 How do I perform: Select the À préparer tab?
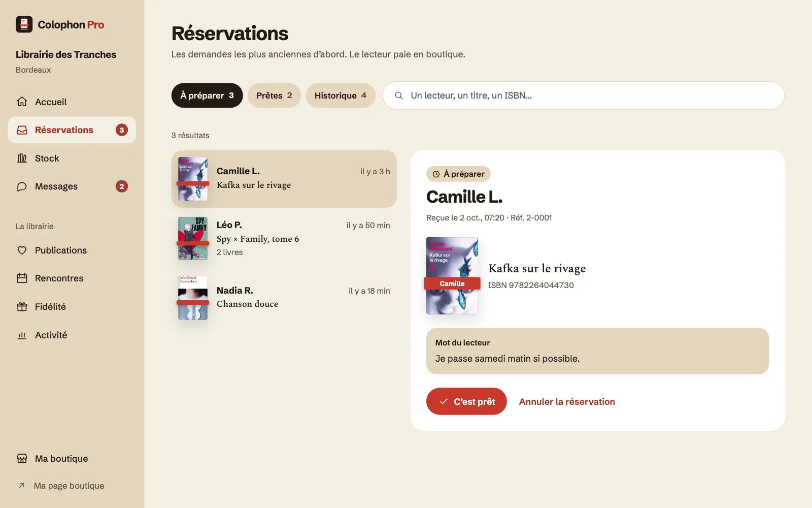tap(207, 96)
